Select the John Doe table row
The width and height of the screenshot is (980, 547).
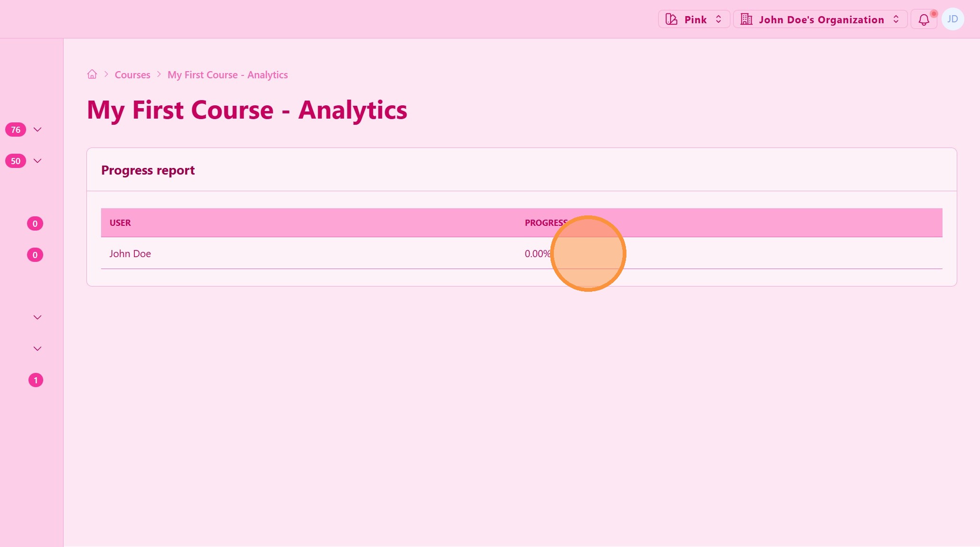(x=130, y=254)
